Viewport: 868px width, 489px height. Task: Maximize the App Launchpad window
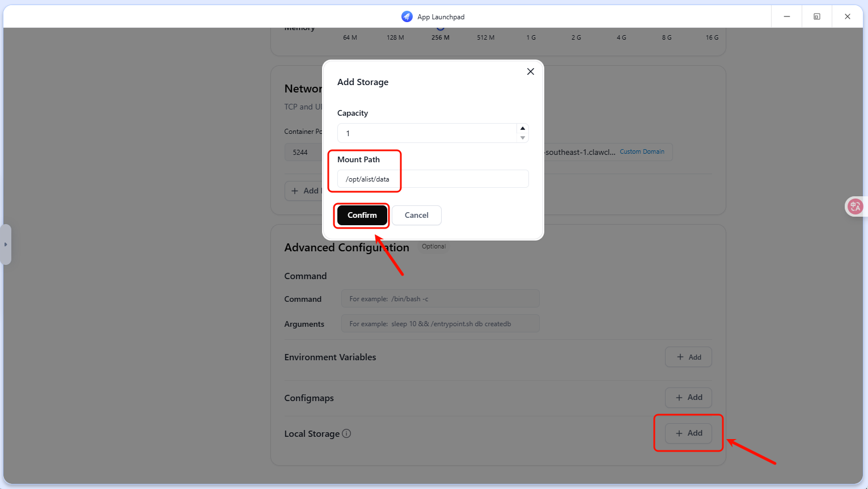[816, 16]
